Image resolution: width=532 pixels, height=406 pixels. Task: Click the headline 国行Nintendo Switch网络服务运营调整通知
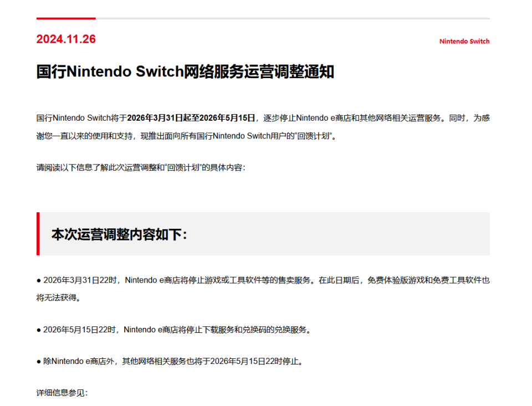185,71
